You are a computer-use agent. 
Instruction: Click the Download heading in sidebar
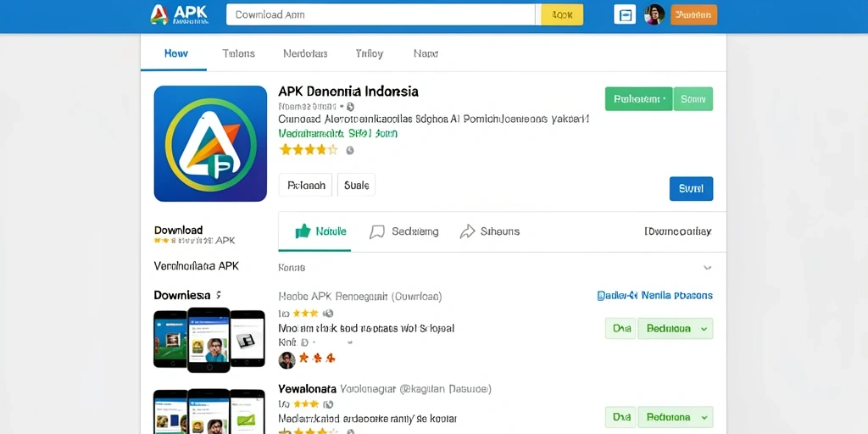(178, 230)
